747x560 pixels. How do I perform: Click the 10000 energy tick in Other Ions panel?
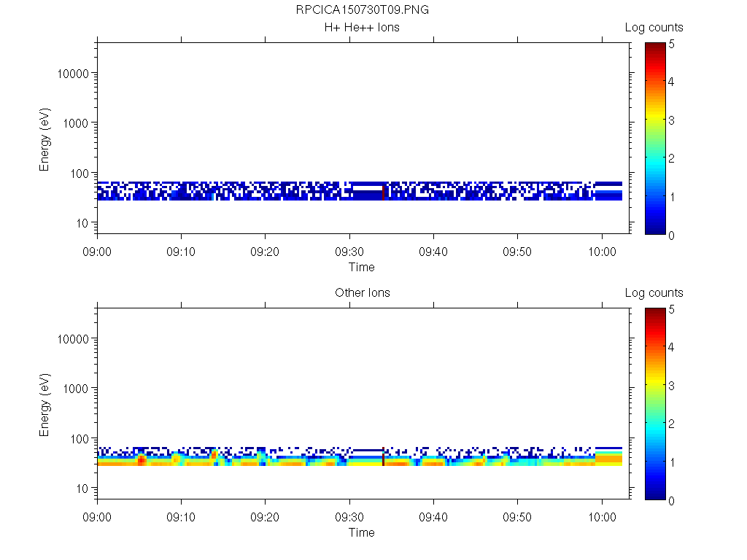pos(73,339)
